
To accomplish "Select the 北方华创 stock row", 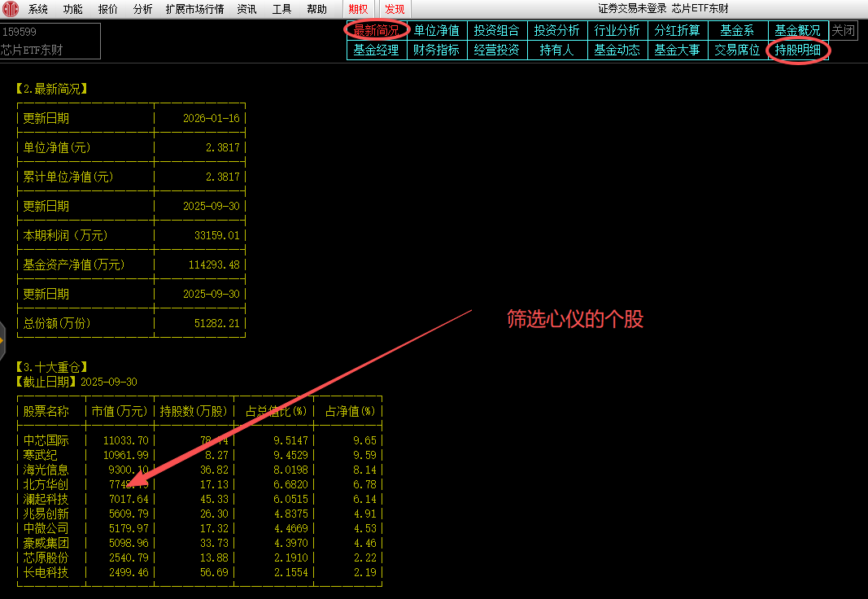I will (200, 484).
